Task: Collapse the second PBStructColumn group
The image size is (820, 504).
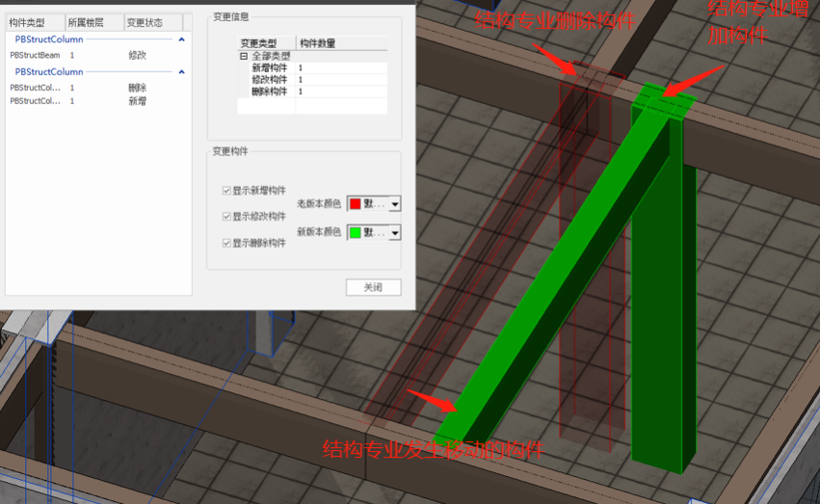Action: [x=181, y=71]
